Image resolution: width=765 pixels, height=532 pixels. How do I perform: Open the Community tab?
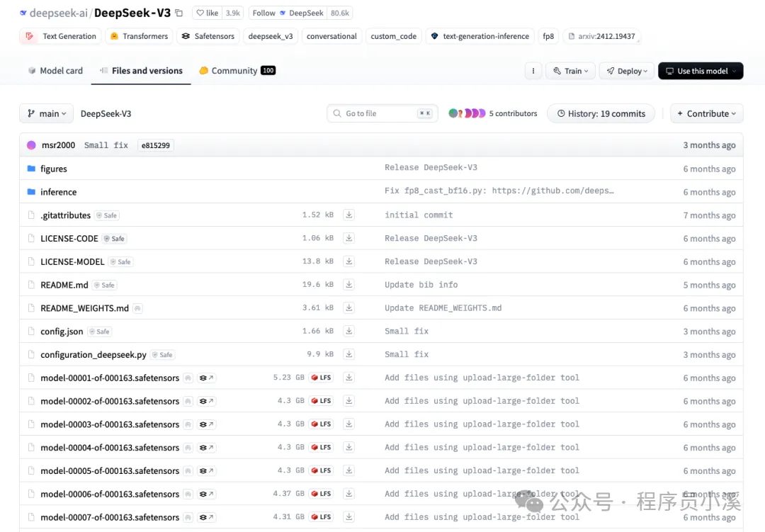(237, 71)
